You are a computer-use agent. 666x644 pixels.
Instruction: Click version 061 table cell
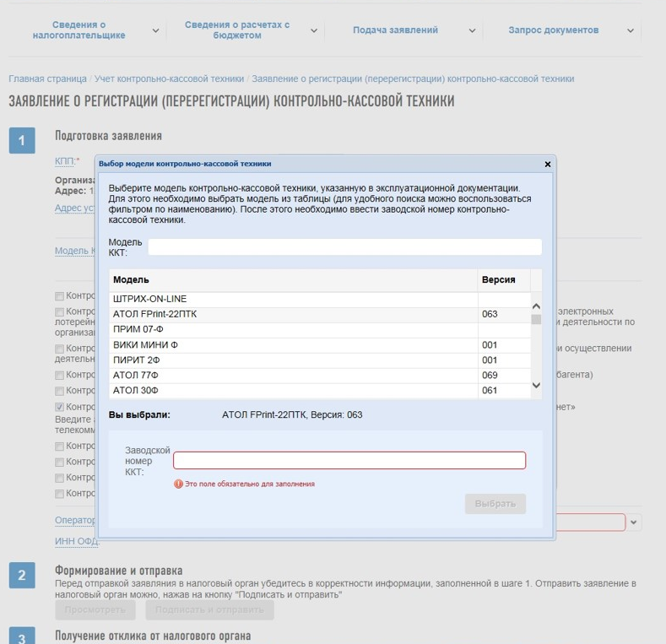pos(504,391)
